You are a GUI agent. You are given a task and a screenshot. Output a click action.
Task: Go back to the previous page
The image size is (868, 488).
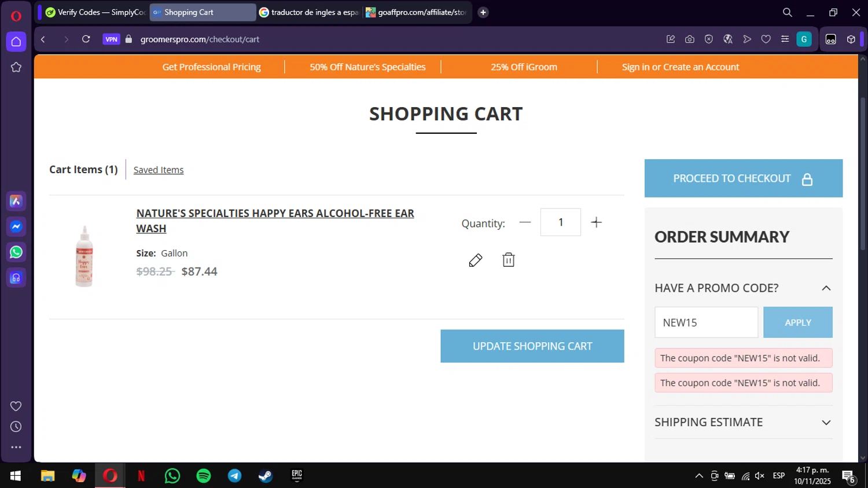[x=43, y=39]
